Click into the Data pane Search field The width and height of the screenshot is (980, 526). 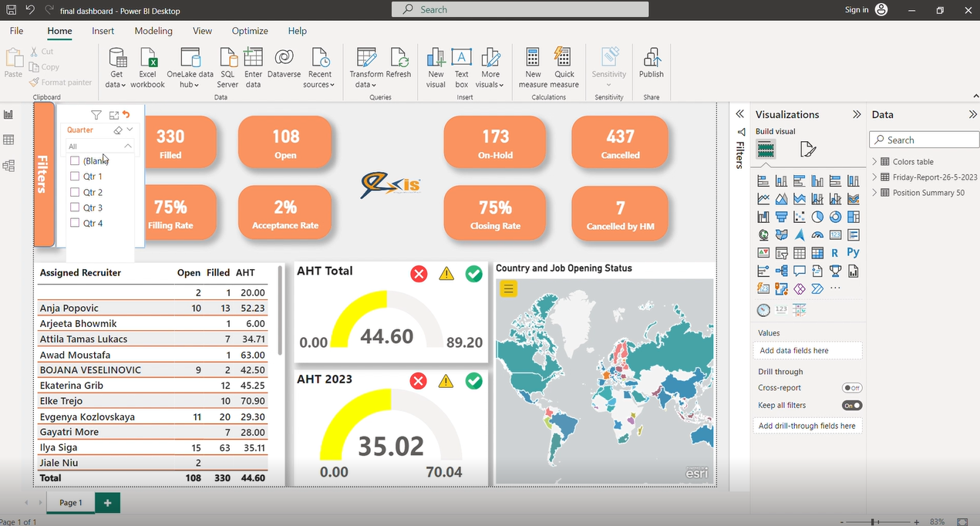924,140
